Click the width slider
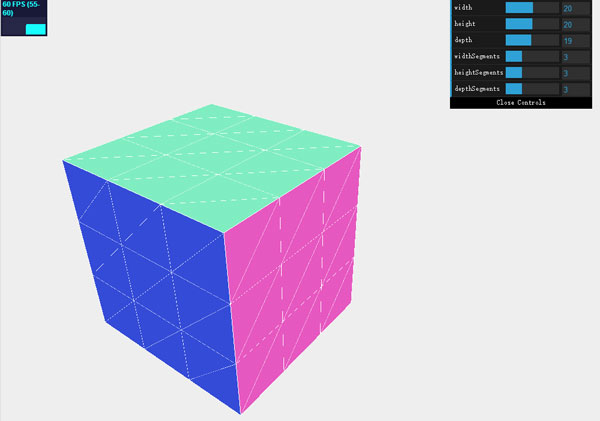Screen dimensions: 600x421 coord(532,8)
